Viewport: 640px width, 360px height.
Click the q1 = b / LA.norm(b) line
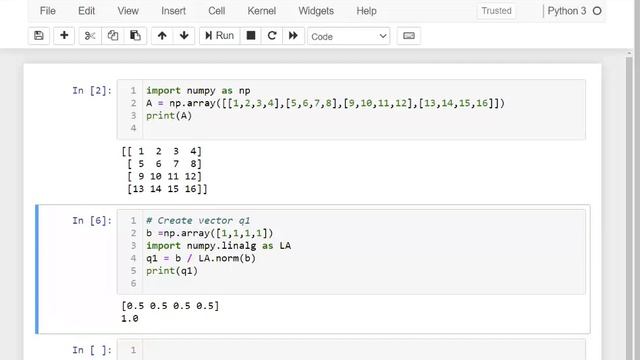click(x=201, y=258)
